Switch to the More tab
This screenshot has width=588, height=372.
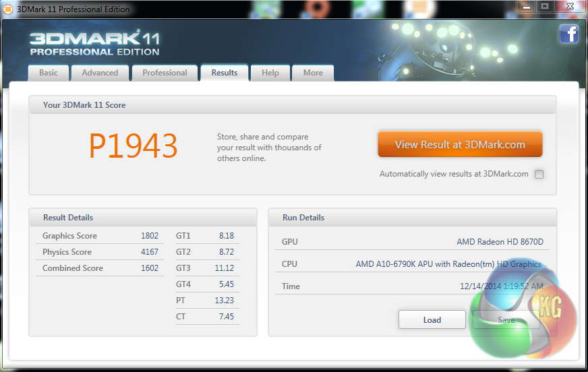tap(313, 73)
